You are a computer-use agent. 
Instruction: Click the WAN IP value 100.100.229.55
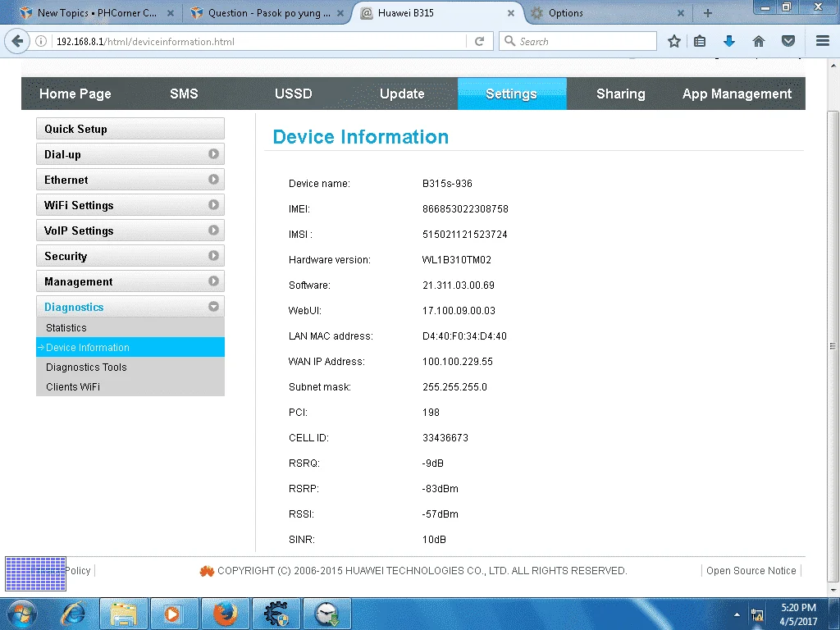[x=458, y=362]
